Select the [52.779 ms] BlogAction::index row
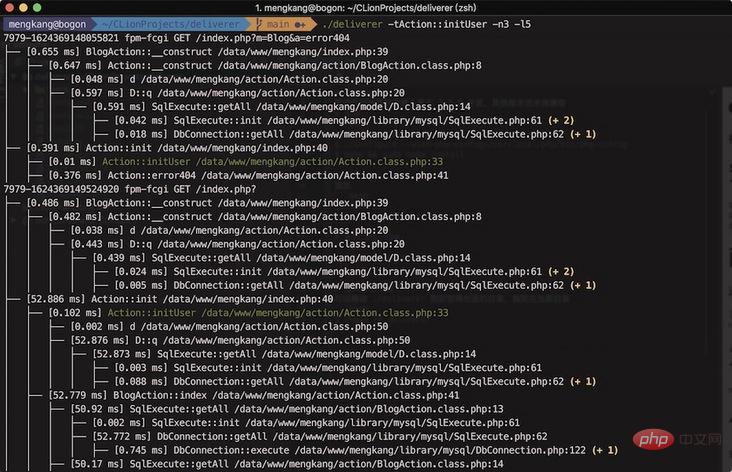The image size is (732, 472). [254, 395]
